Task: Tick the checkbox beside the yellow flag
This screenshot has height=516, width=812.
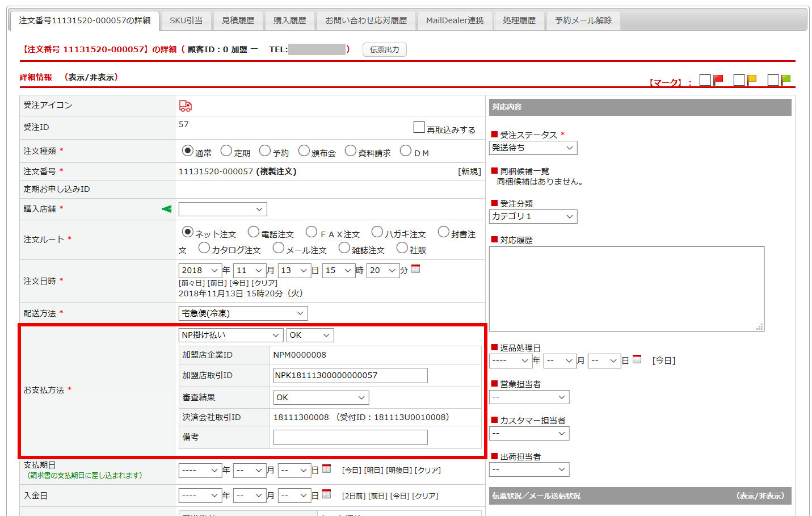Action: point(739,80)
